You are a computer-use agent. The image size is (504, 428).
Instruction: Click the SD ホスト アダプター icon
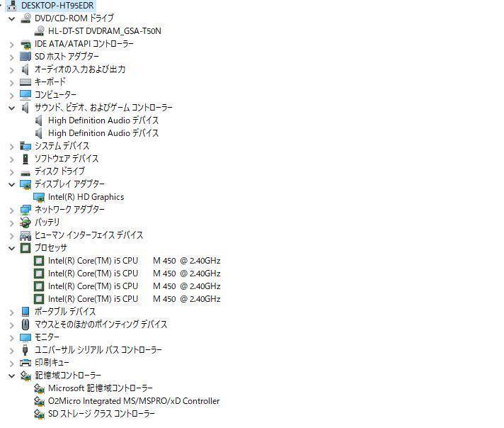tap(25, 56)
